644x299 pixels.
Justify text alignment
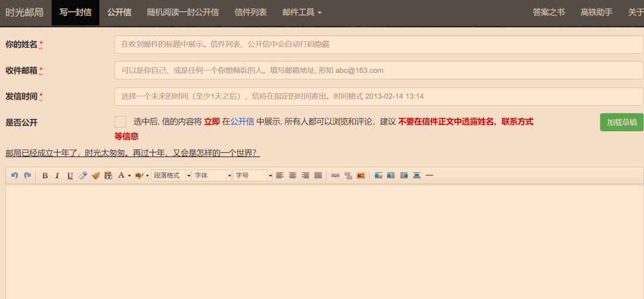coord(318,175)
